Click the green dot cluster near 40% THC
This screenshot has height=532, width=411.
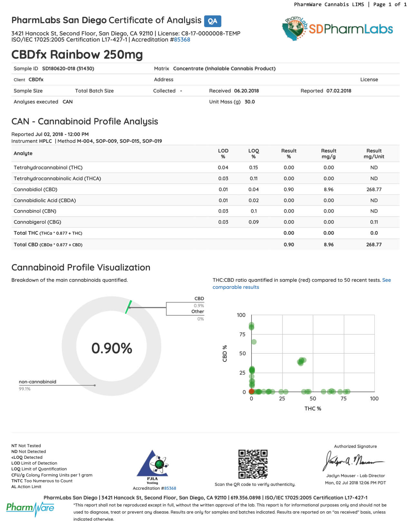click(302, 361)
